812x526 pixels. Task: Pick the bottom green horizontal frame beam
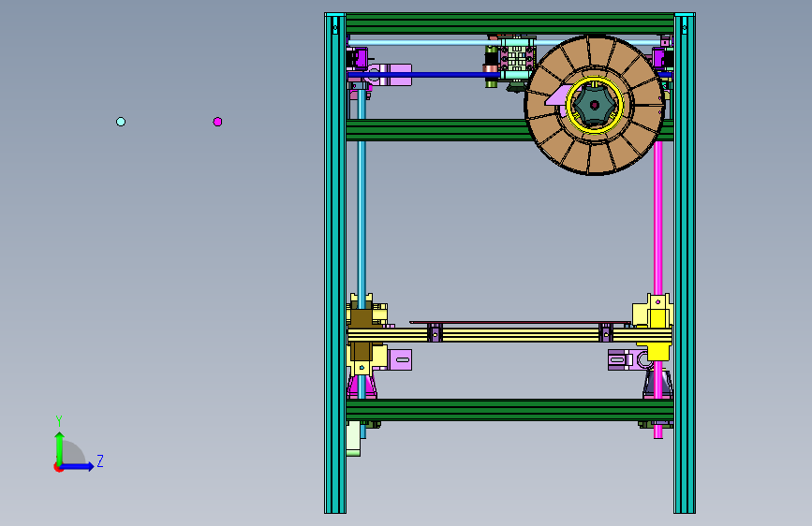click(509, 410)
